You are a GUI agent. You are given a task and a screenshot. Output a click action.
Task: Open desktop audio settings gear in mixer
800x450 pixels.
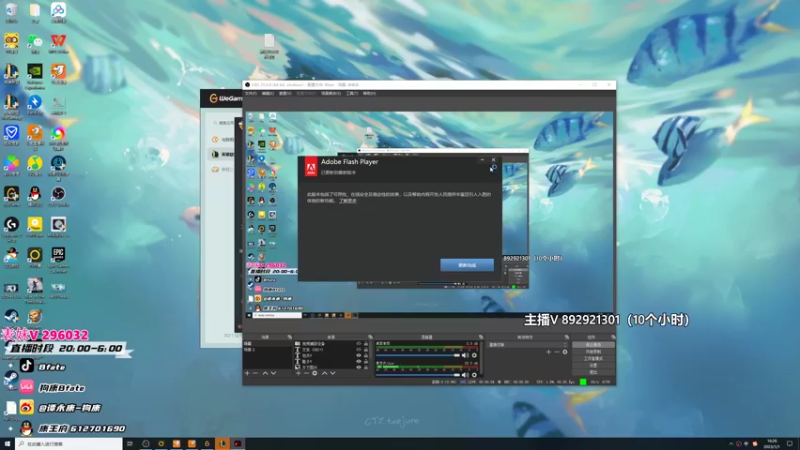pos(474,356)
